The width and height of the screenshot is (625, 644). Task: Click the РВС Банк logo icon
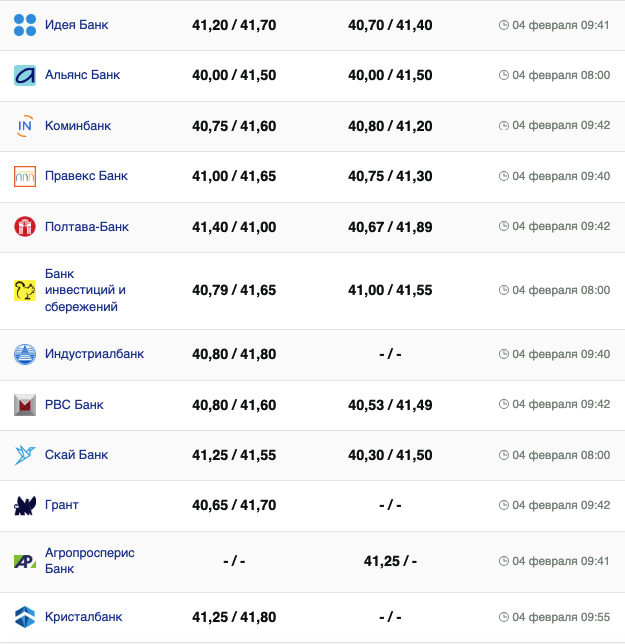click(x=25, y=405)
